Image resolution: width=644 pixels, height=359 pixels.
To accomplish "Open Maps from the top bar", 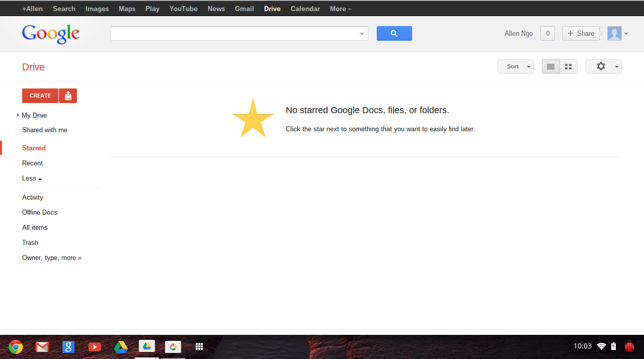I will pos(127,9).
